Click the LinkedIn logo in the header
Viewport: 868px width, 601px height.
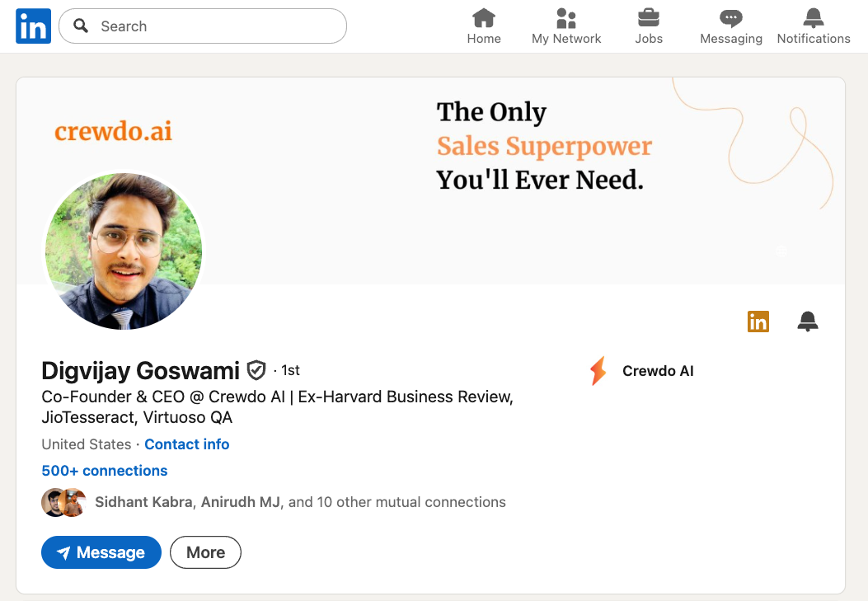click(x=33, y=26)
